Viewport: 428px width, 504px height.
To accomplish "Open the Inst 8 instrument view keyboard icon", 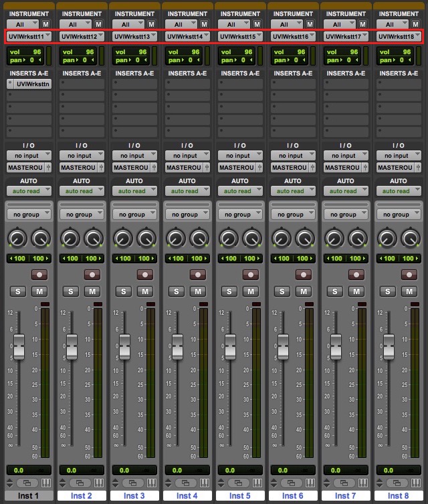I will (415, 483).
